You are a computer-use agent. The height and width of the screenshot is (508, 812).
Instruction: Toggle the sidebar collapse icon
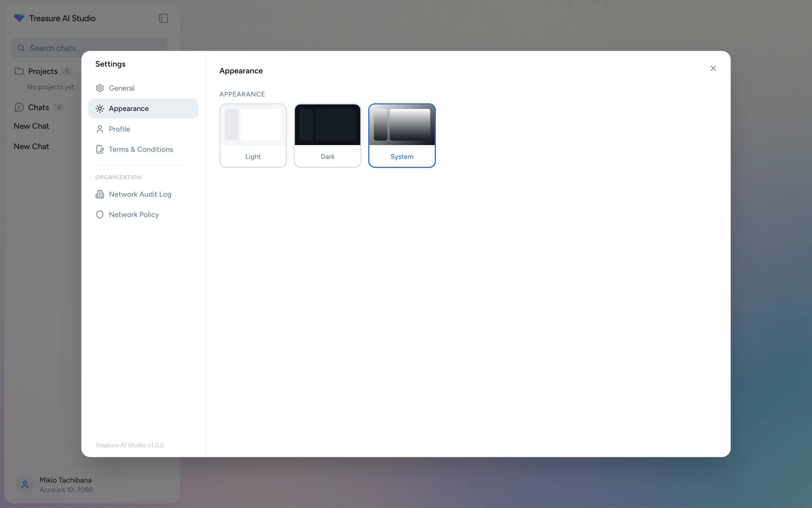tap(164, 18)
